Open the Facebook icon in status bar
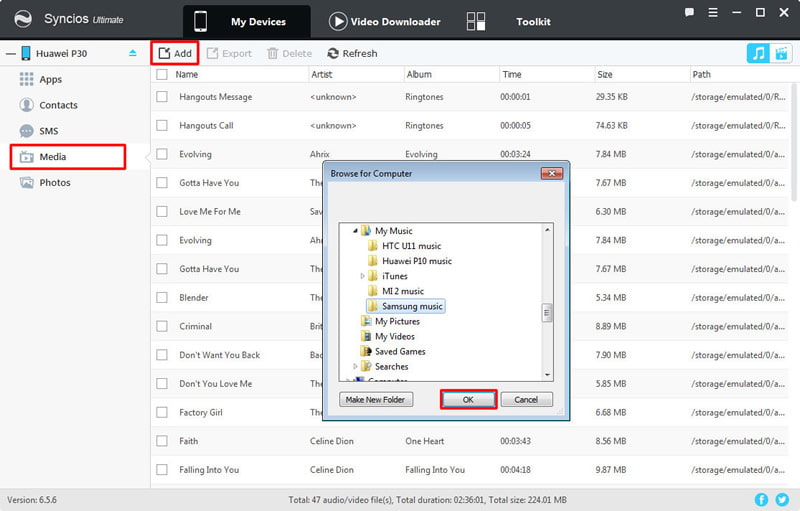The image size is (800, 511). click(761, 500)
